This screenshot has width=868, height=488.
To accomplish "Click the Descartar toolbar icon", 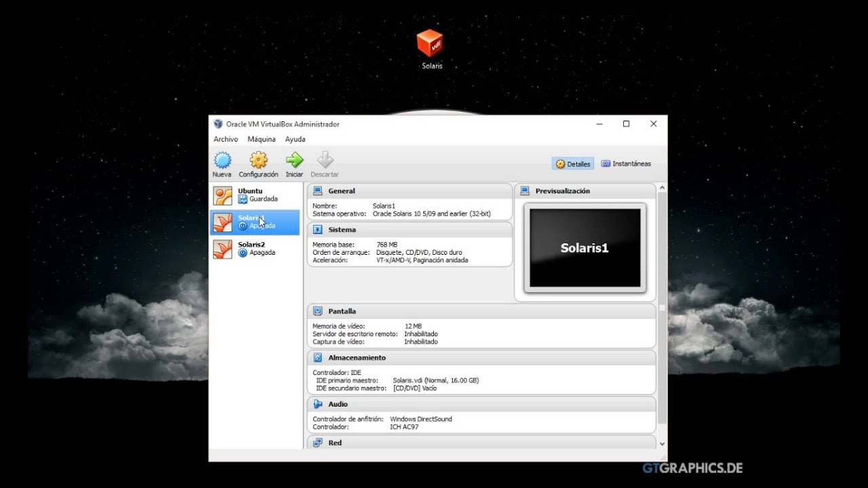I will point(325,160).
